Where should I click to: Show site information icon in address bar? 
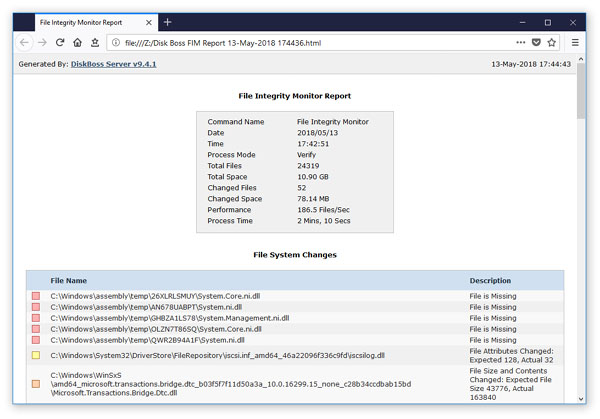[116, 42]
